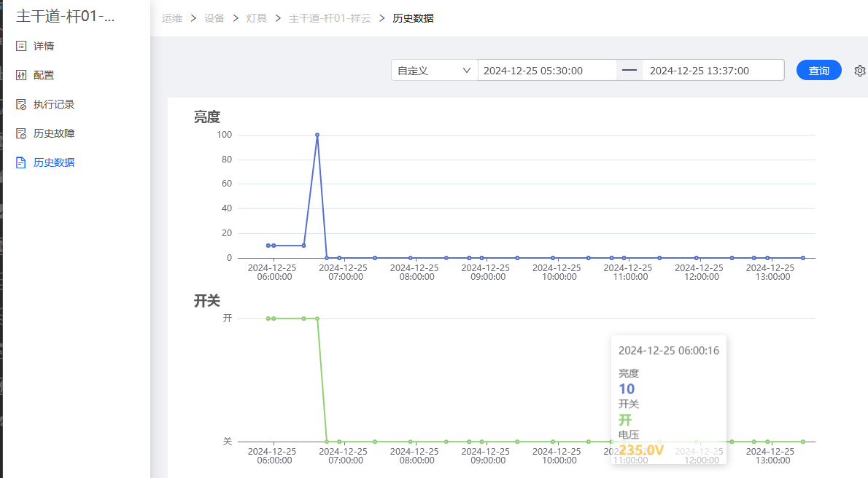Click end time field 2024-12-25 13:37:00
The image size is (868, 478).
click(x=713, y=70)
